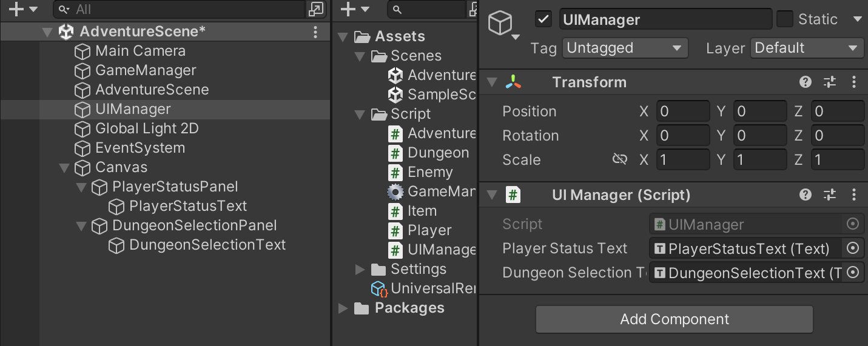
Task: Collapse the Assets folder
Action: pos(343,37)
